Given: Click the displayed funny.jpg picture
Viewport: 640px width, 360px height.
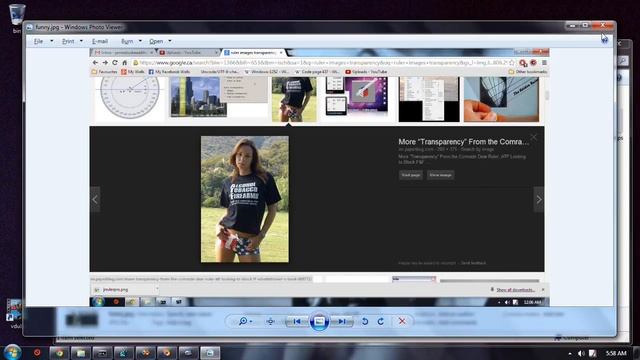Looking at the screenshot, I should (x=319, y=177).
